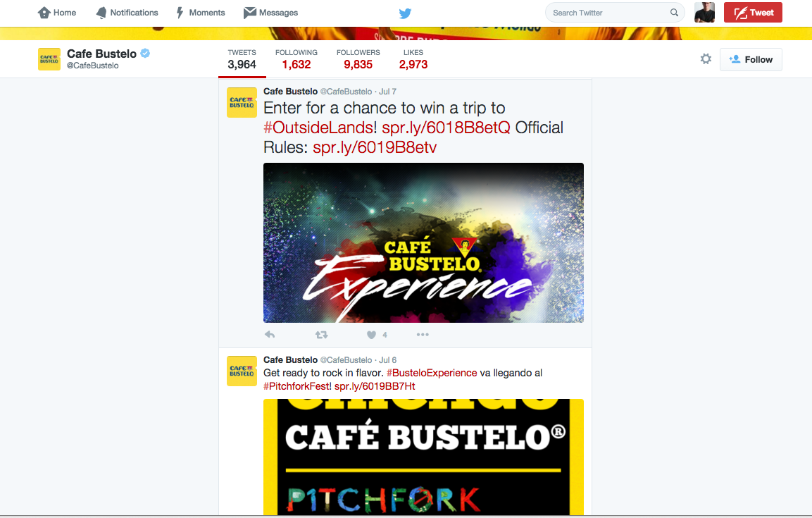Open more options on Jul 7 tweet
Image resolution: width=812 pixels, height=518 pixels.
(423, 335)
